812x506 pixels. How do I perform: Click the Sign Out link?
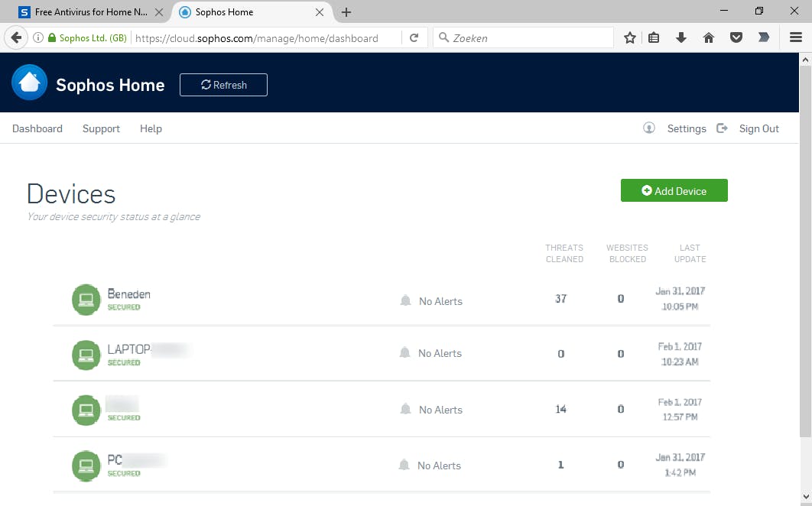(x=758, y=128)
